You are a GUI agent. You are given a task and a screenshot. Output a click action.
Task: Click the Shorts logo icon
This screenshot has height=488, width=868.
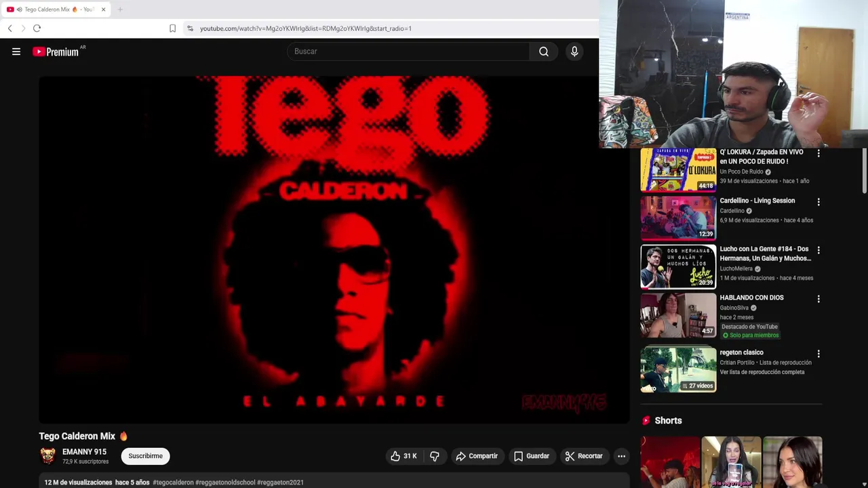pyautogui.click(x=646, y=421)
